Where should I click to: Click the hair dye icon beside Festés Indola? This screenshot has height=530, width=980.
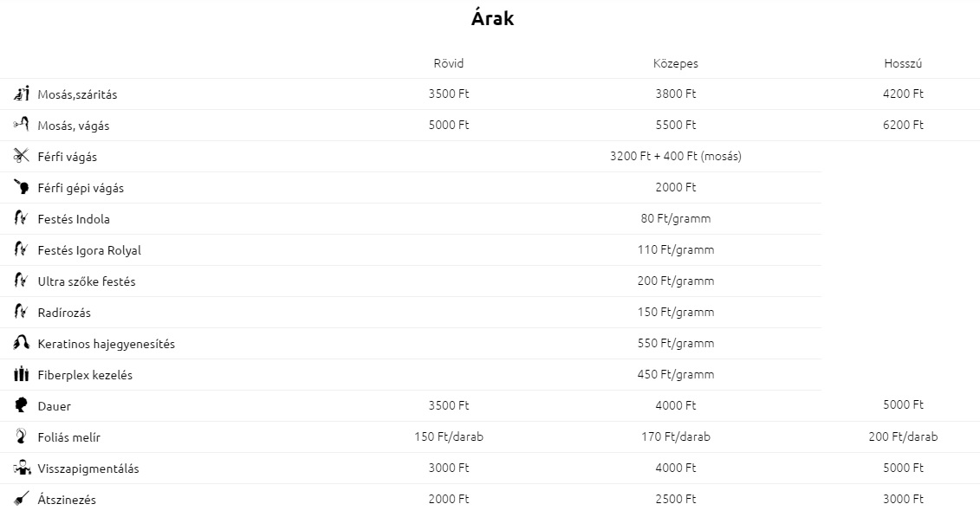[22, 219]
